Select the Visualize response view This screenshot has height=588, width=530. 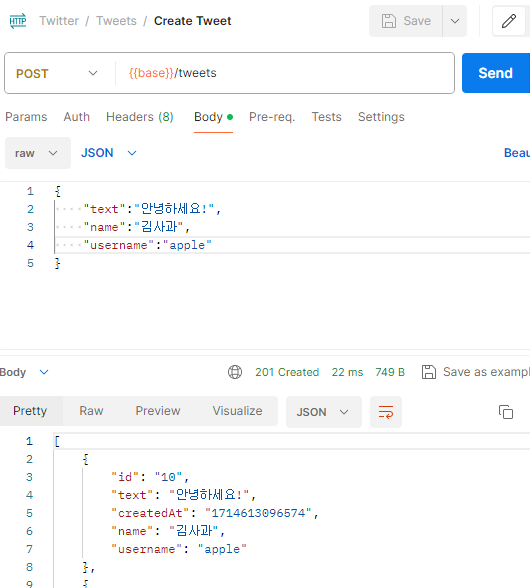coord(237,411)
